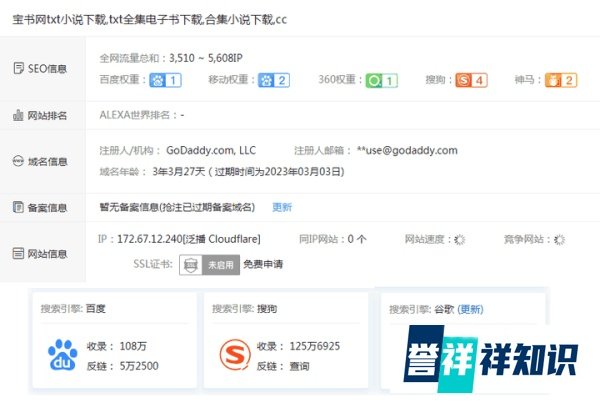600x403 pixels.
Task: Click the Shenma weight badge showing 2
Action: pyautogui.click(x=561, y=80)
